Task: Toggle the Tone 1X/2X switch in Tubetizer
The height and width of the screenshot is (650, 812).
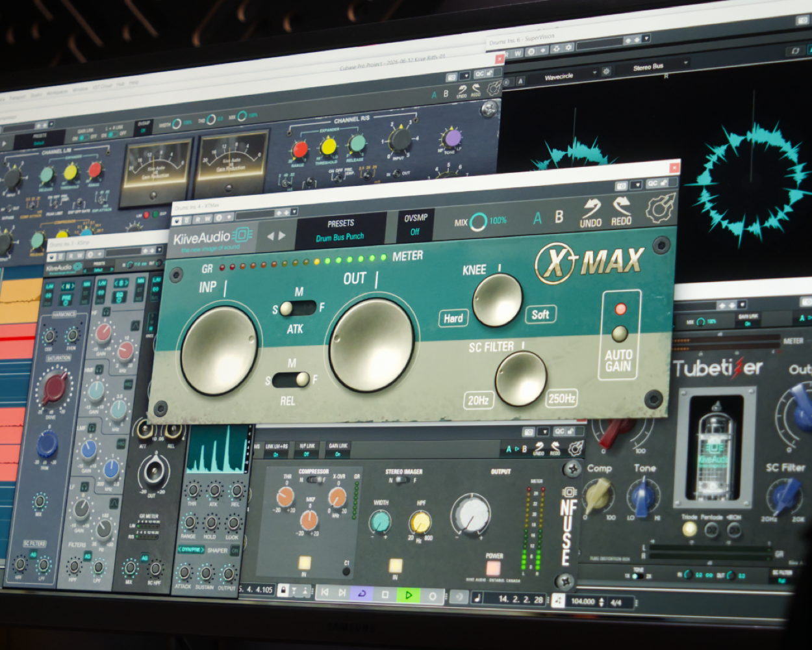Action: [638, 575]
